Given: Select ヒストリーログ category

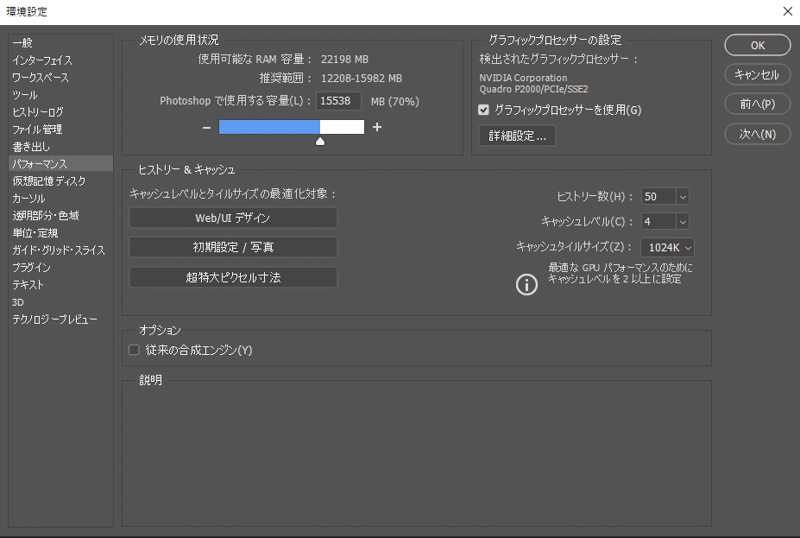Looking at the screenshot, I should (61, 112).
